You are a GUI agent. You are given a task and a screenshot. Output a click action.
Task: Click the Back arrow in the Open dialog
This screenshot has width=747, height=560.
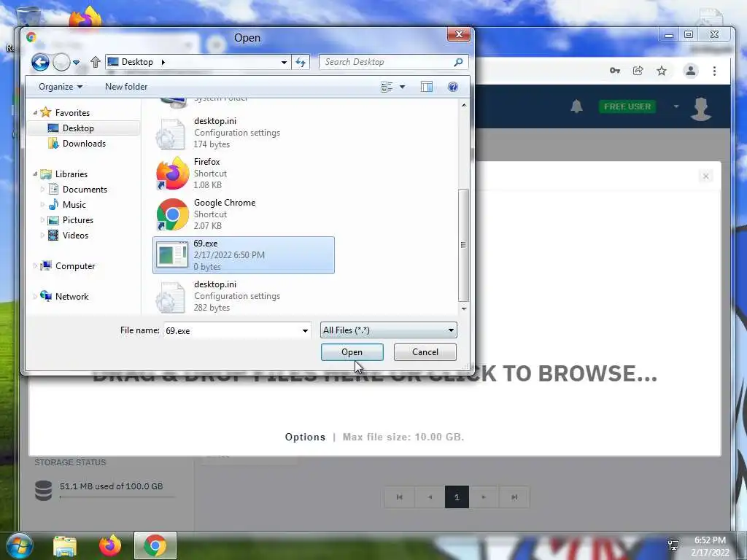[x=41, y=63]
